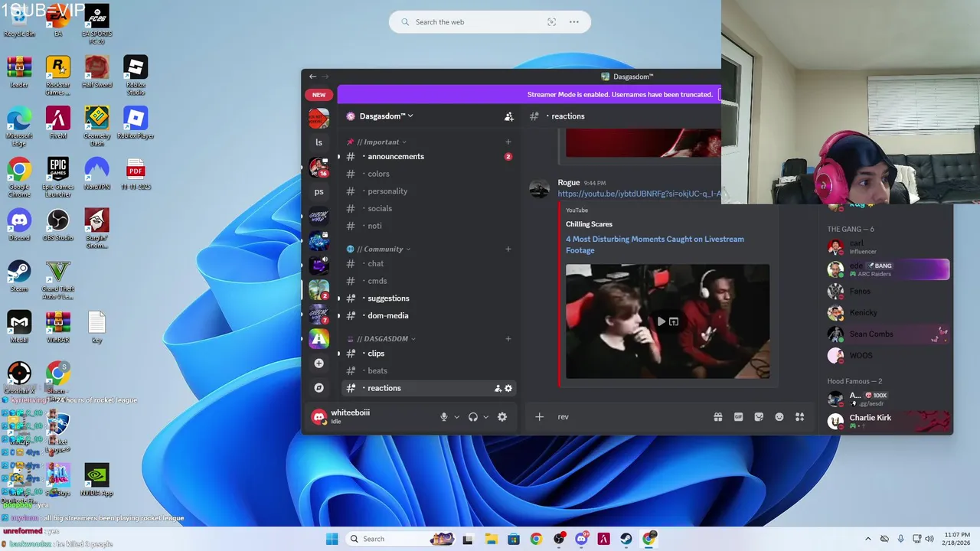The width and height of the screenshot is (980, 551).
Task: Select the 'ls' server in the sidebar
Action: (x=319, y=142)
